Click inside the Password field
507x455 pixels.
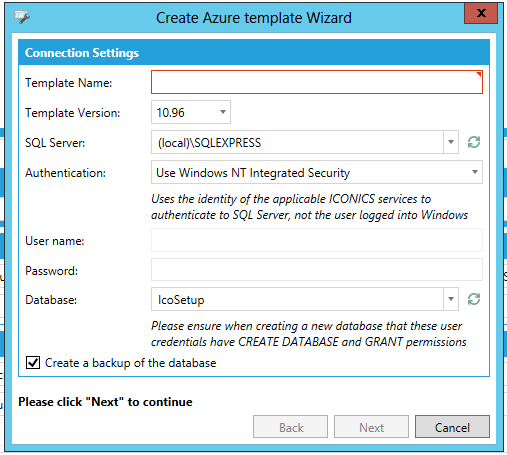(x=317, y=270)
